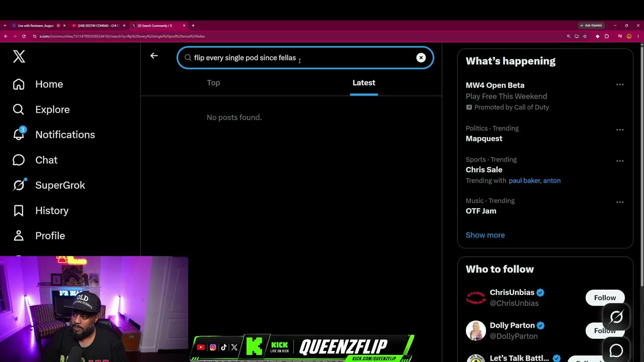
Task: Open History from the sidebar
Action: pos(52,211)
